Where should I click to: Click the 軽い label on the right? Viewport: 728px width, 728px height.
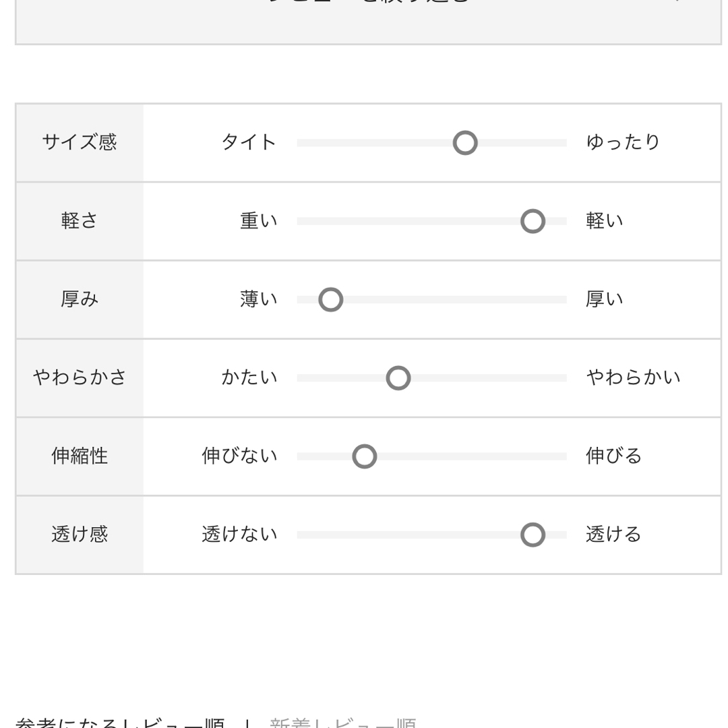pyautogui.click(x=605, y=220)
